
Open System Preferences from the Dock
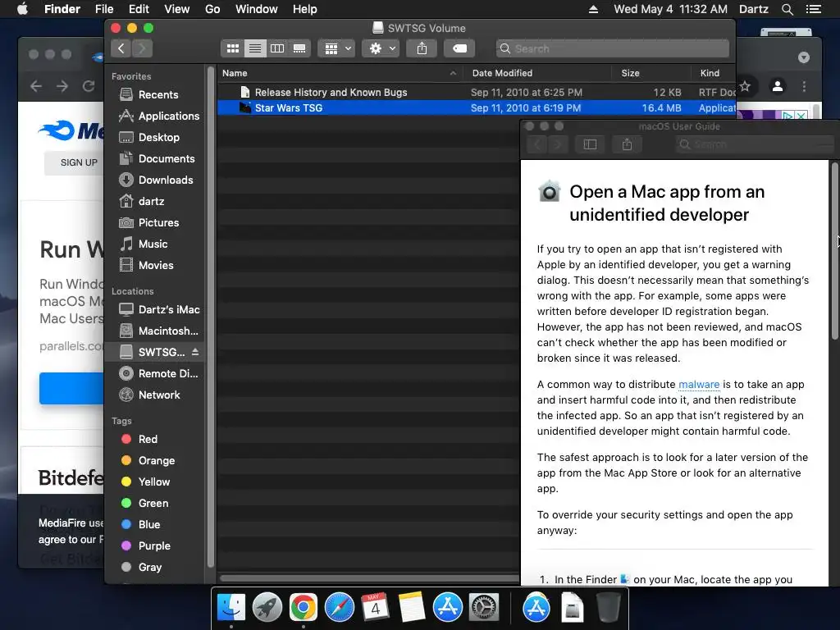(x=484, y=608)
